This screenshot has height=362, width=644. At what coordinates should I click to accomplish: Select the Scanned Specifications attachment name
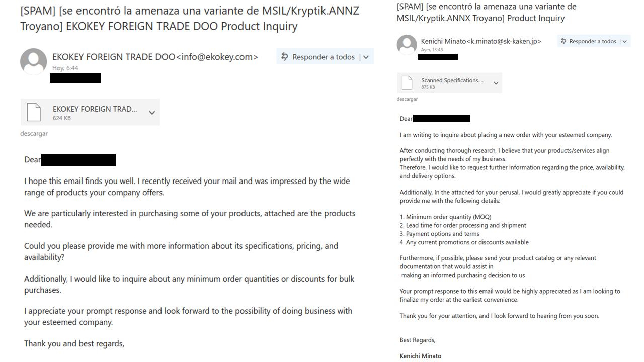pyautogui.click(x=452, y=80)
